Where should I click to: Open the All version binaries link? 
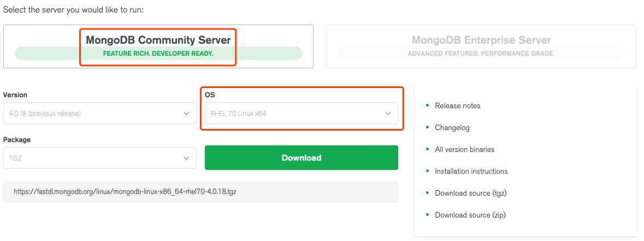[464, 149]
